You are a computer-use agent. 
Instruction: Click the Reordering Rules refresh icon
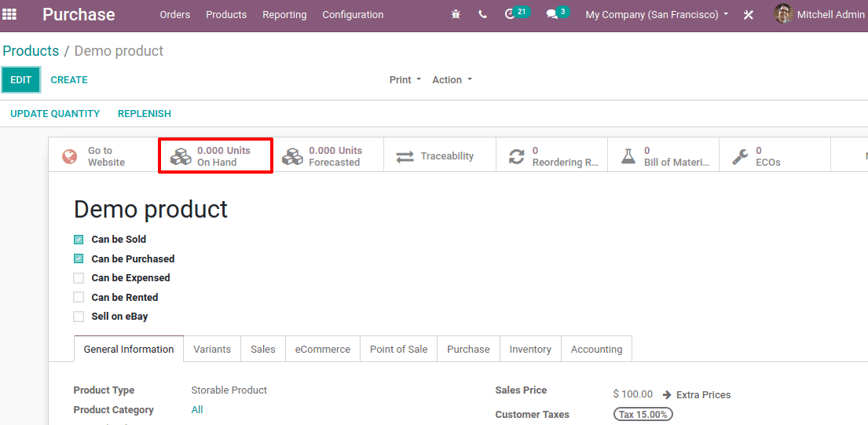517,156
